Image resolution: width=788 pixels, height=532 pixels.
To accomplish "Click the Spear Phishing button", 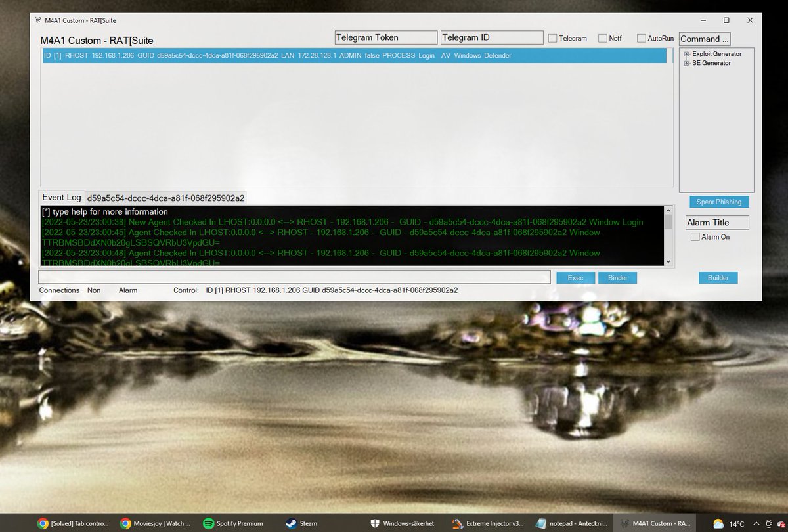I will [x=718, y=202].
